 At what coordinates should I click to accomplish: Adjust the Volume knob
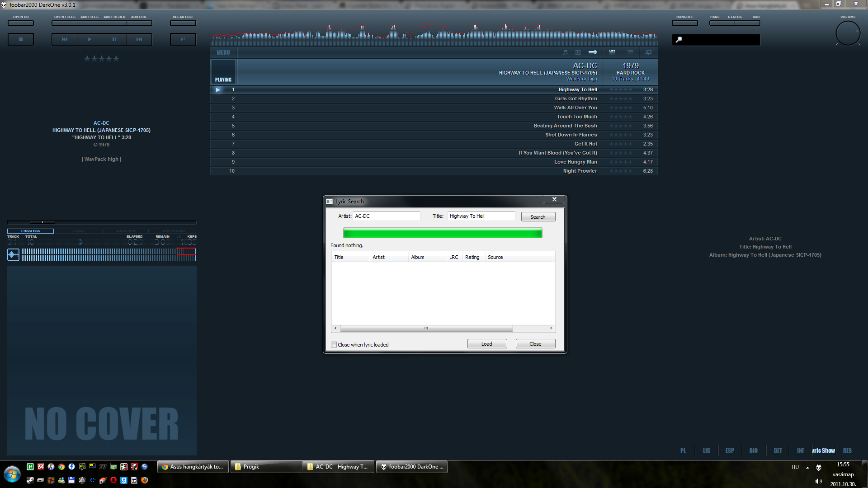point(848,33)
